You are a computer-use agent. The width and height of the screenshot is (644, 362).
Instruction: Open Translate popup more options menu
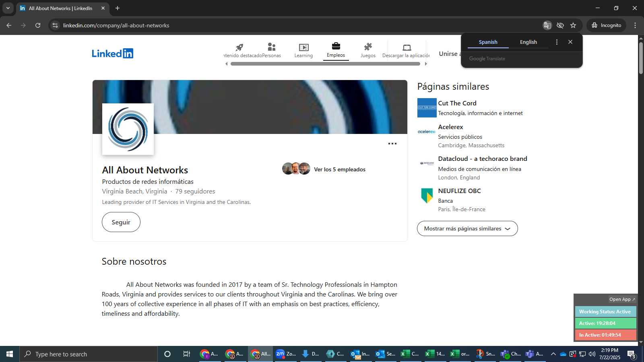pyautogui.click(x=557, y=42)
